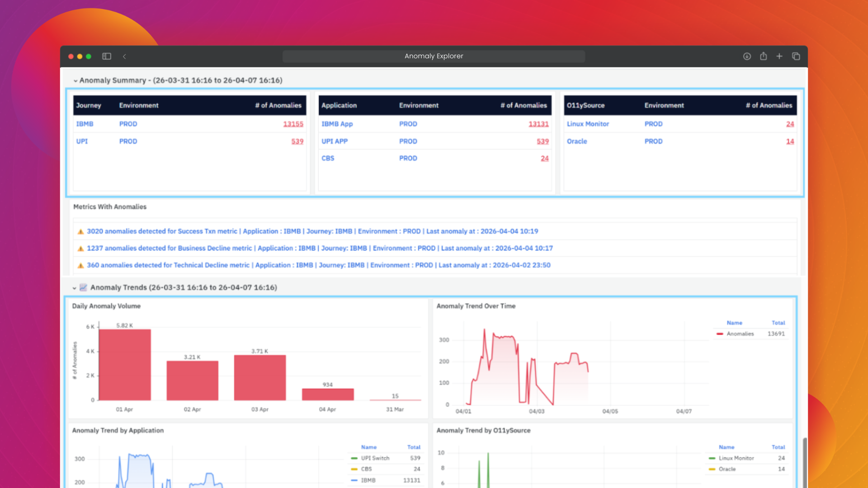Sort by Total in Application legend
Screen dimensions: 868x488
click(414, 447)
